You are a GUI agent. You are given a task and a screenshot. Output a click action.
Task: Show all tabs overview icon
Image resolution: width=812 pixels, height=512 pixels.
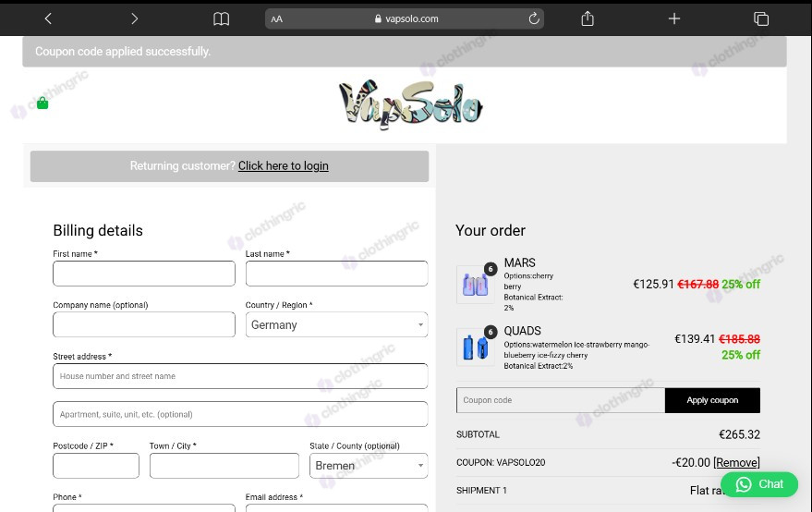tap(761, 18)
